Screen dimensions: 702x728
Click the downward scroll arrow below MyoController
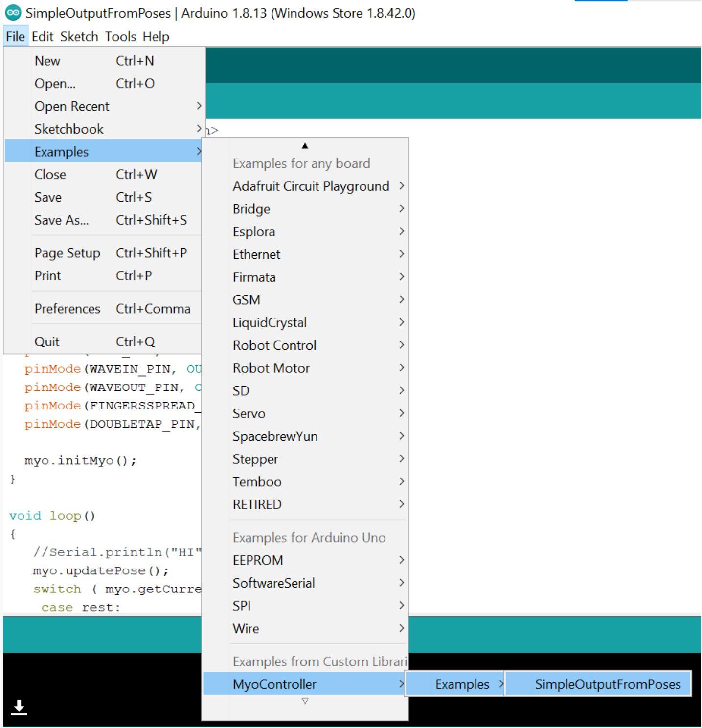[x=305, y=701]
